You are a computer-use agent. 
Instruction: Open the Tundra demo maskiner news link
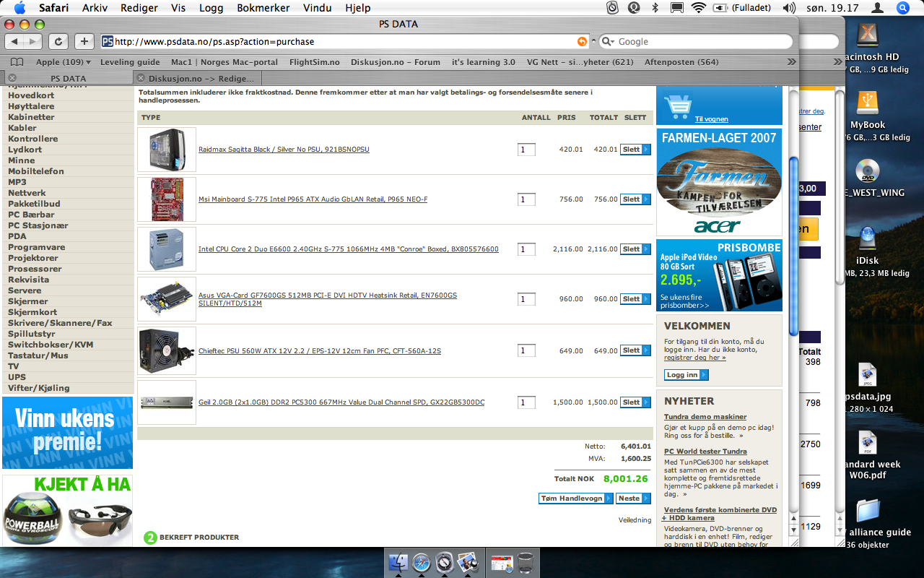[x=705, y=417]
